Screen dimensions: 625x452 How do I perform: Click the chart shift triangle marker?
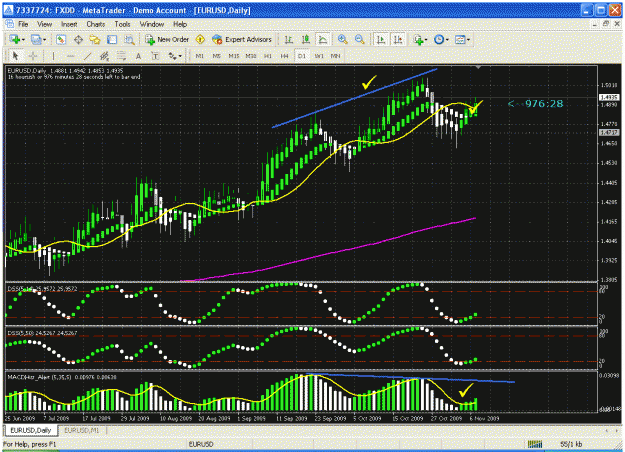(x=478, y=68)
